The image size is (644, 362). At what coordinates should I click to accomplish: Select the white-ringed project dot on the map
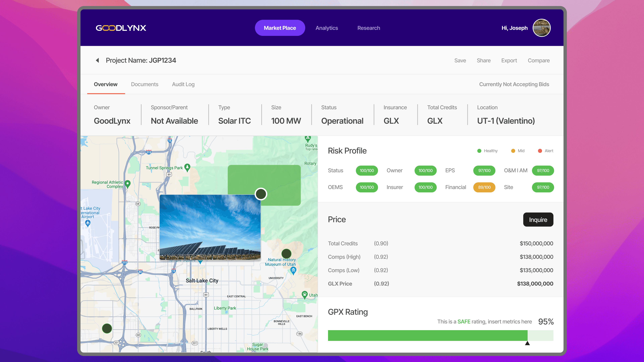[x=261, y=194]
